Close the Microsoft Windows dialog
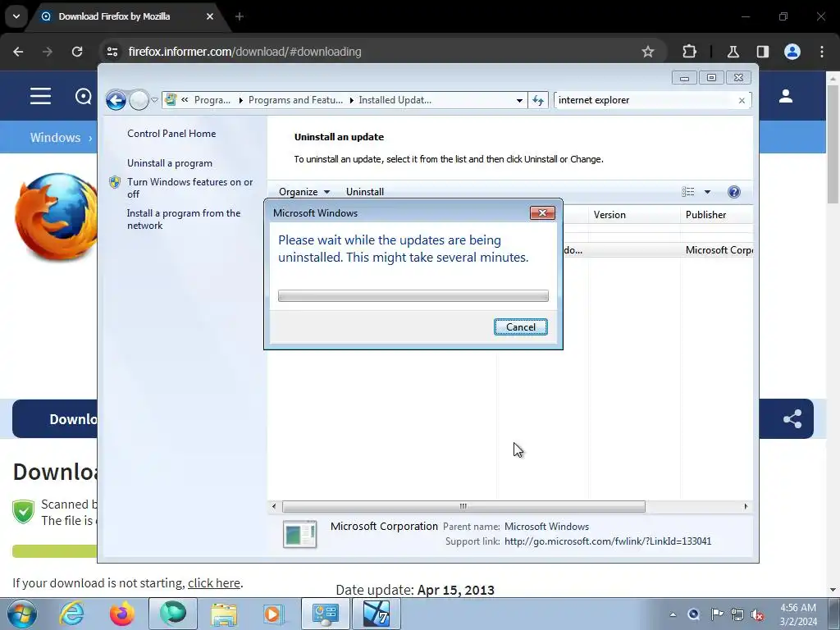 point(542,212)
